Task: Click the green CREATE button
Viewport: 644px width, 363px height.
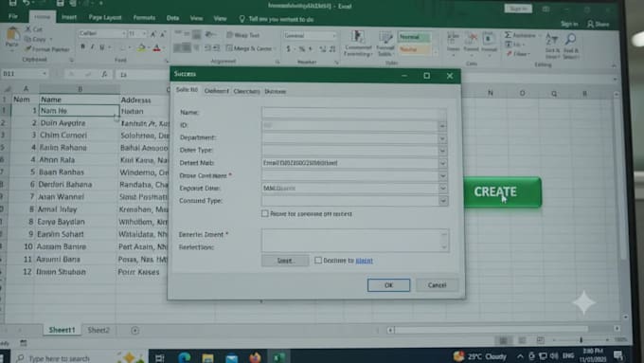Action: 502,192
